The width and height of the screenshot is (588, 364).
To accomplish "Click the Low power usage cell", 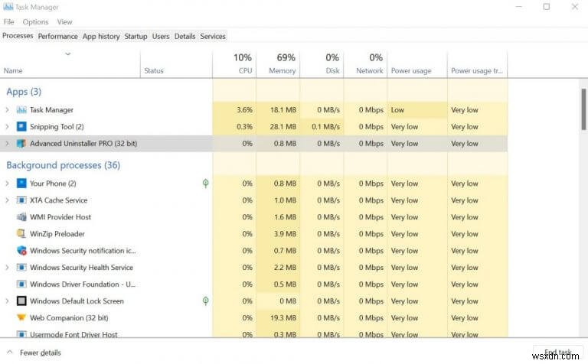I will click(x=417, y=109).
